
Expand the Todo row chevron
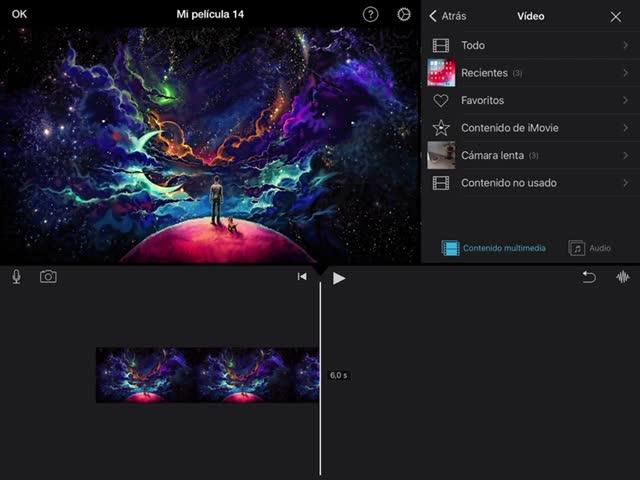[625, 45]
